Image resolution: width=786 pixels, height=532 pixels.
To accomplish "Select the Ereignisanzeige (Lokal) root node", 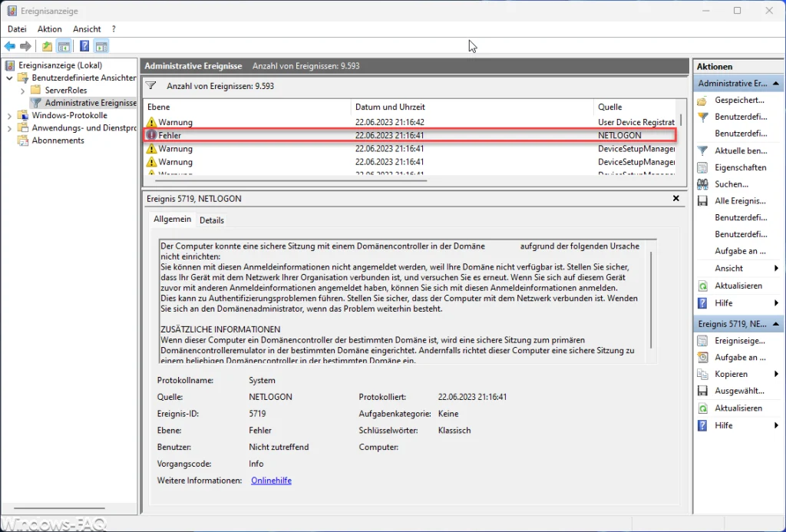I will (60, 65).
